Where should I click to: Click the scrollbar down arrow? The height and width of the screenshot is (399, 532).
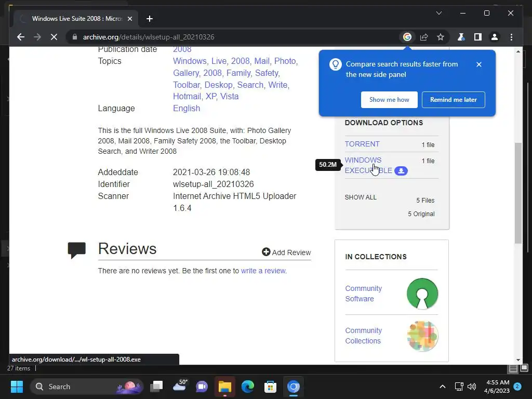pos(518,360)
